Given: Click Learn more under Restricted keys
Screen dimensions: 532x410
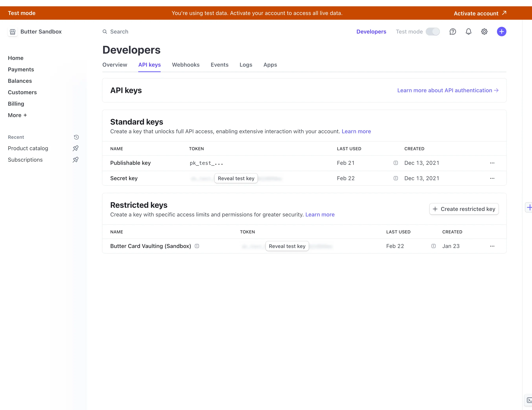Looking at the screenshot, I should point(320,215).
